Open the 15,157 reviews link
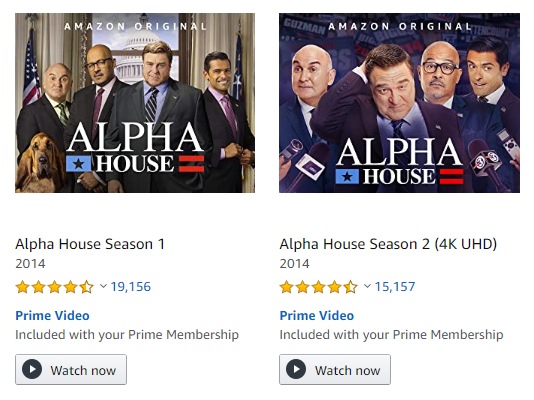 [395, 287]
